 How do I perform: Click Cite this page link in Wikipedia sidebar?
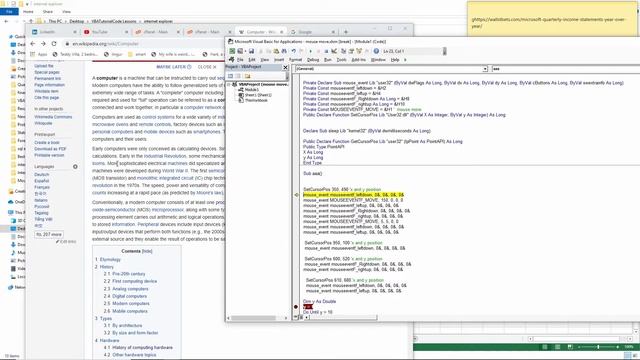[47, 98]
